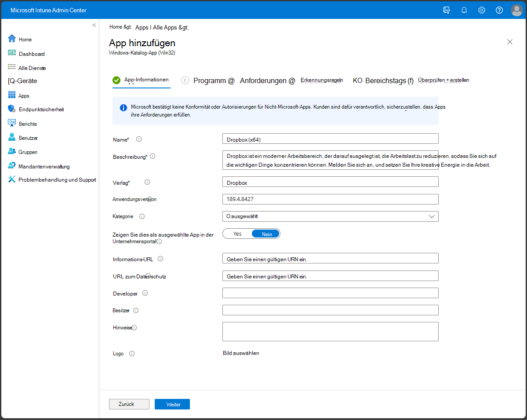Click the Endpunktsicherheit shield icon
The width and height of the screenshot is (527, 420).
coord(12,109)
